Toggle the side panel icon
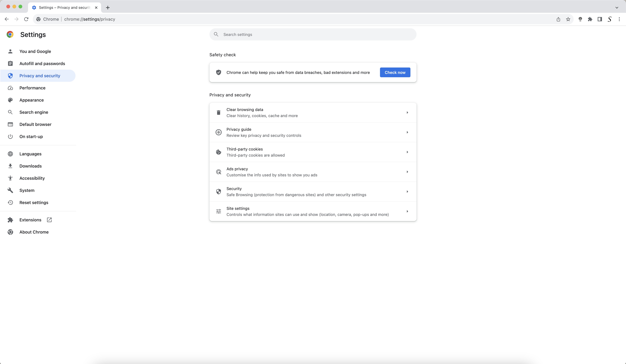 tap(600, 19)
